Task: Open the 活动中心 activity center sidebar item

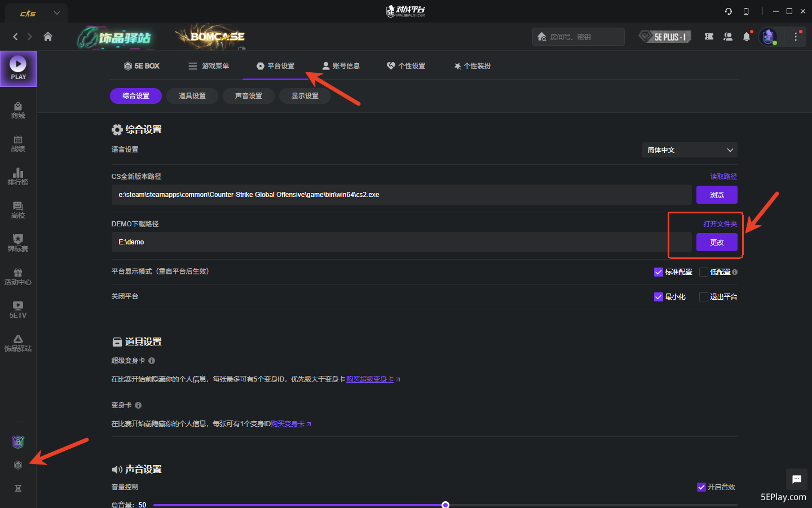Action: click(x=18, y=277)
